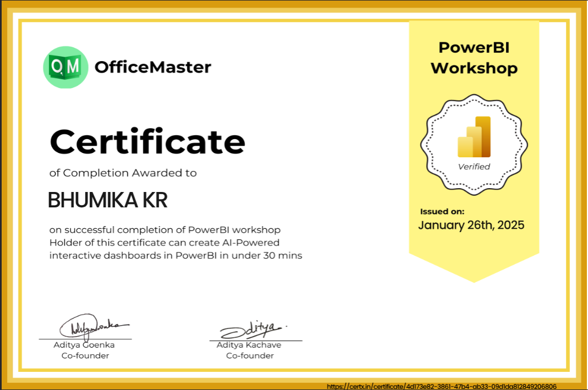Select the date January 26th, 2025
Screen dimensions: 588x390
(x=471, y=225)
